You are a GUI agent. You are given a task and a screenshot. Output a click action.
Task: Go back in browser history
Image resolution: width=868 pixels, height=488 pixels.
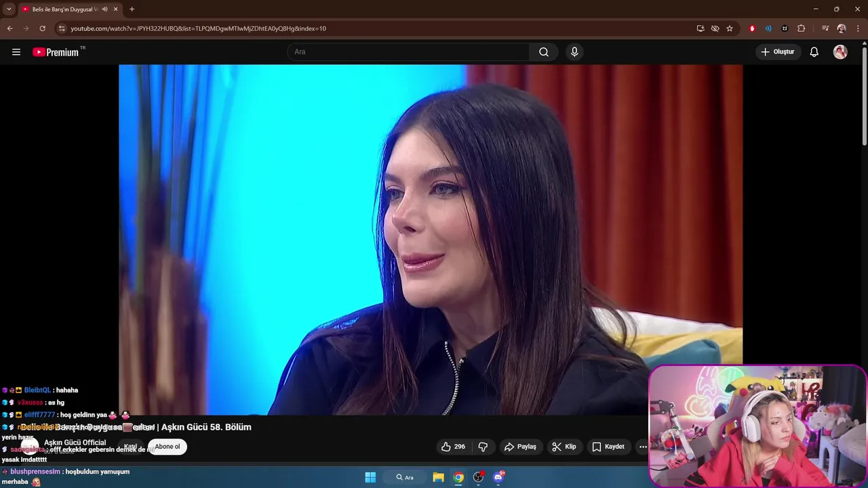(9, 28)
